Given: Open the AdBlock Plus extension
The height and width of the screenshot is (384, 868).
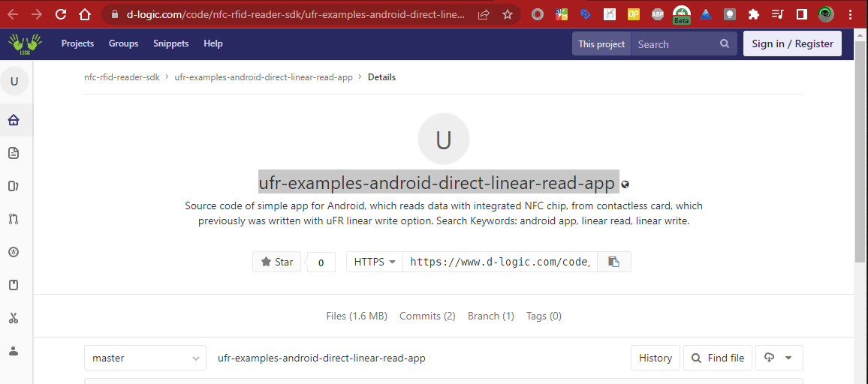Looking at the screenshot, I should click(658, 14).
